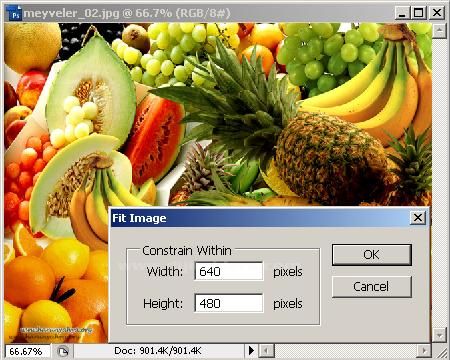
Task: Maximize the meyveler_02.jpg document window
Action: pyautogui.click(x=419, y=13)
